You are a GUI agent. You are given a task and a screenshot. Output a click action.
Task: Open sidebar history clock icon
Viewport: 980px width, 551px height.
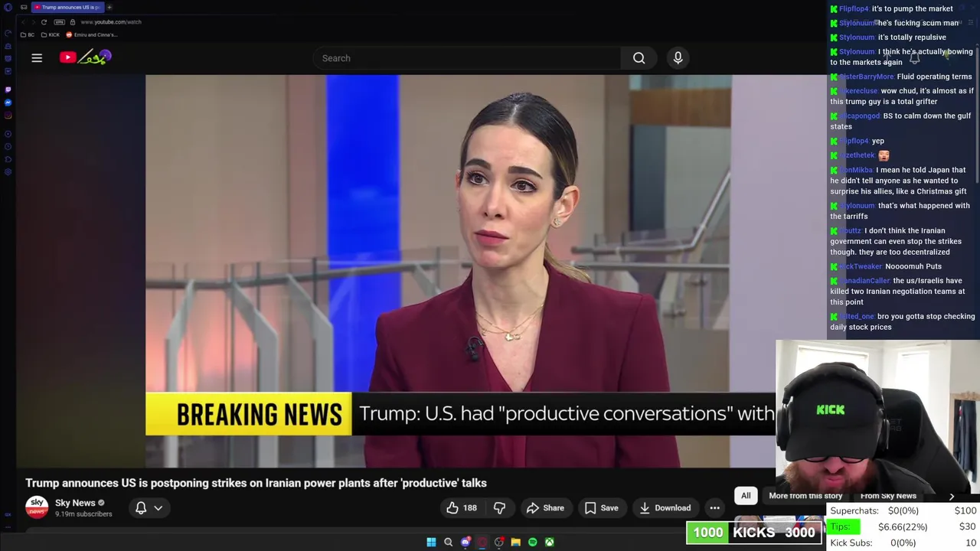(8, 145)
